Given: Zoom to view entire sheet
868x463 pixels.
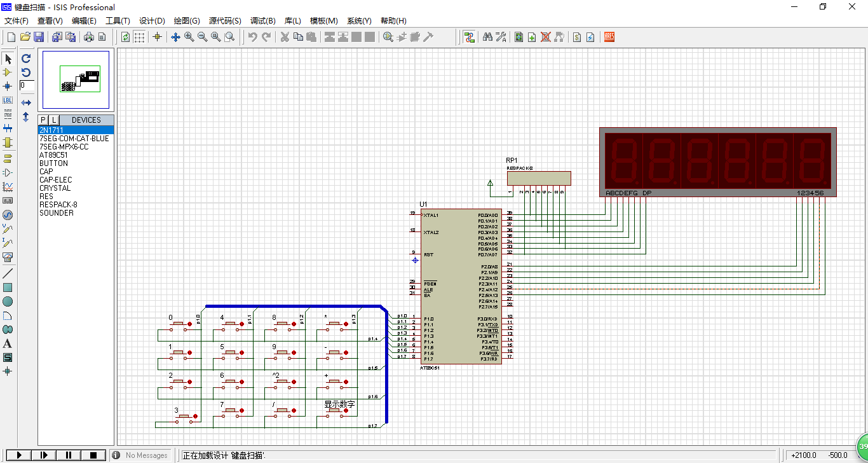Looking at the screenshot, I should [216, 37].
